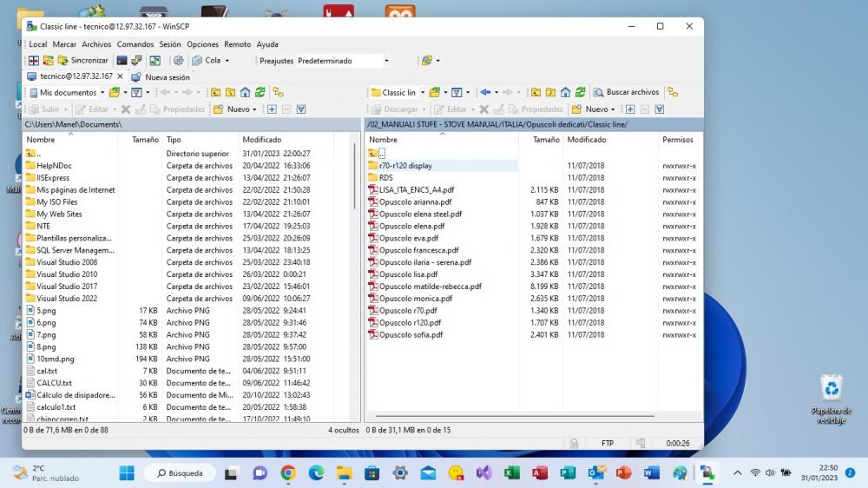Click the remote open directory icon

click(x=435, y=93)
